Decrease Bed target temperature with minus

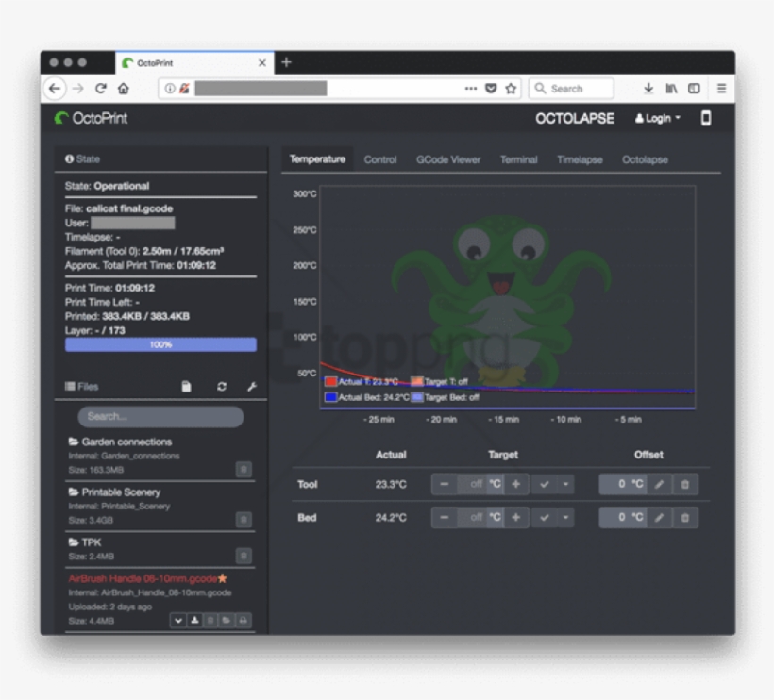pyautogui.click(x=445, y=518)
